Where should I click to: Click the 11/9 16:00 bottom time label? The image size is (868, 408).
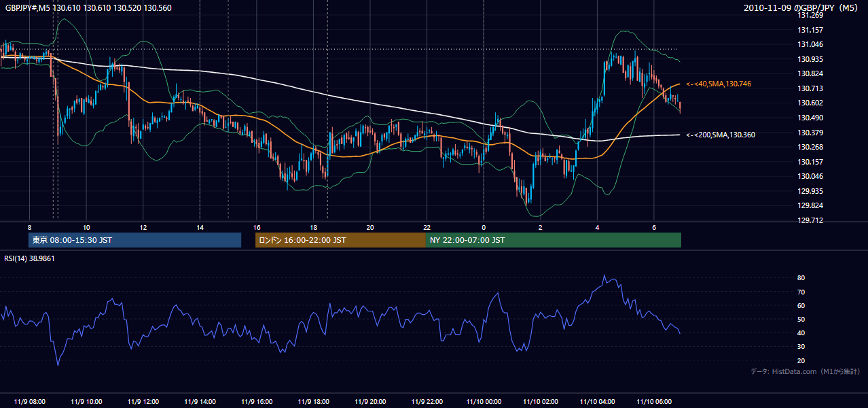[x=256, y=402]
